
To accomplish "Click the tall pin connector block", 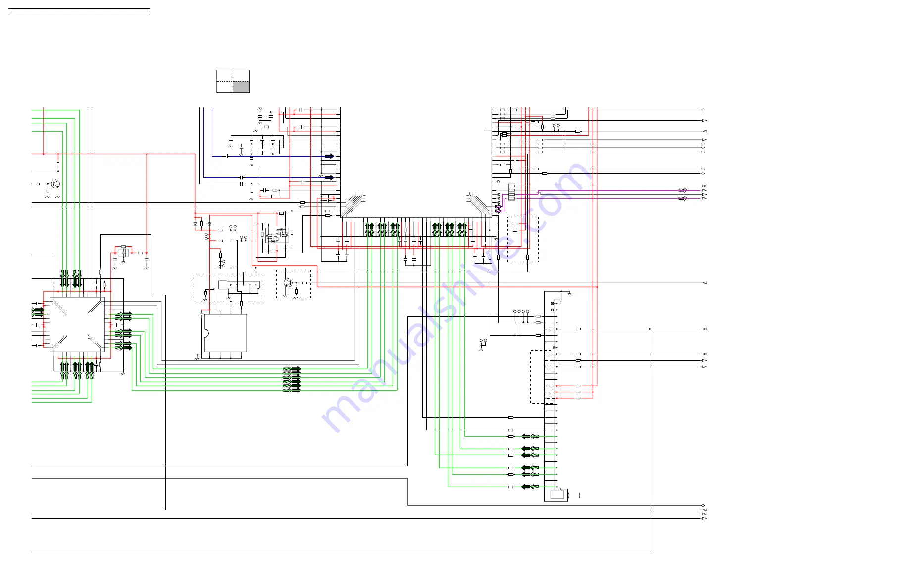I will 556,396.
